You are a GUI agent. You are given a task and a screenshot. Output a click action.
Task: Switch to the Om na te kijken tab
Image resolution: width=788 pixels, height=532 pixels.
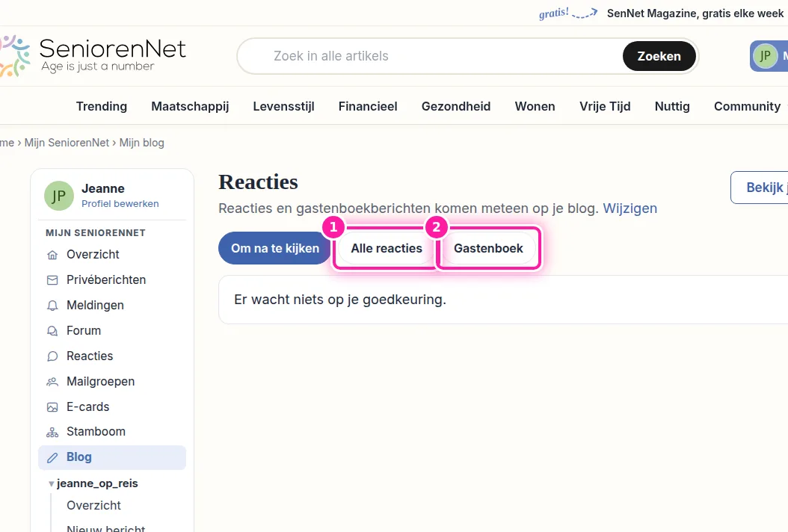tap(275, 248)
